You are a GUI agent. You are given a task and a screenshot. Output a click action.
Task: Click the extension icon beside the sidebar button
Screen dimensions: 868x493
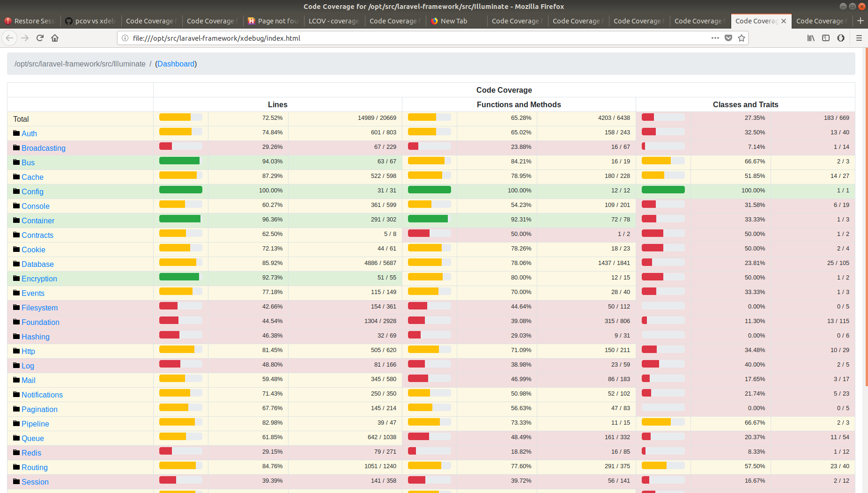click(841, 38)
